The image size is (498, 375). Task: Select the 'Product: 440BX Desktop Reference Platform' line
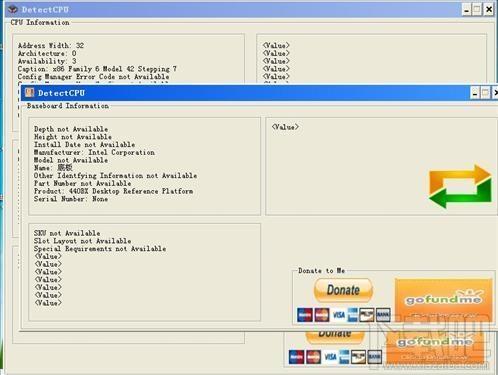point(113,191)
